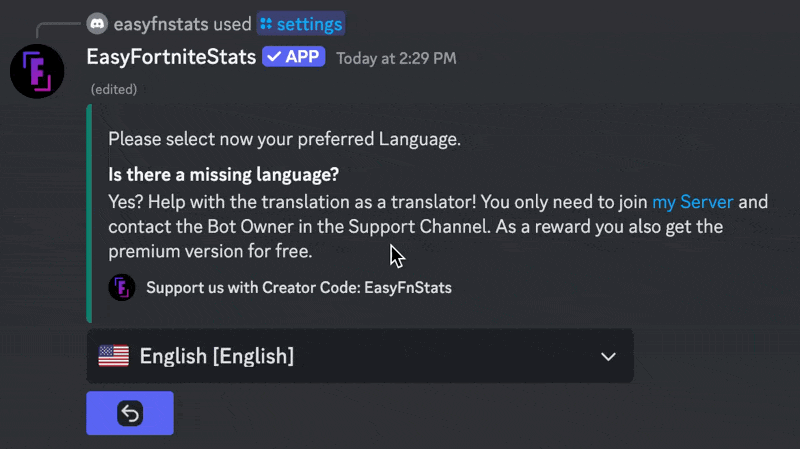Click the Creator Code EasyFnStats footer text
Viewport: 800px width, 449px height.
299,288
